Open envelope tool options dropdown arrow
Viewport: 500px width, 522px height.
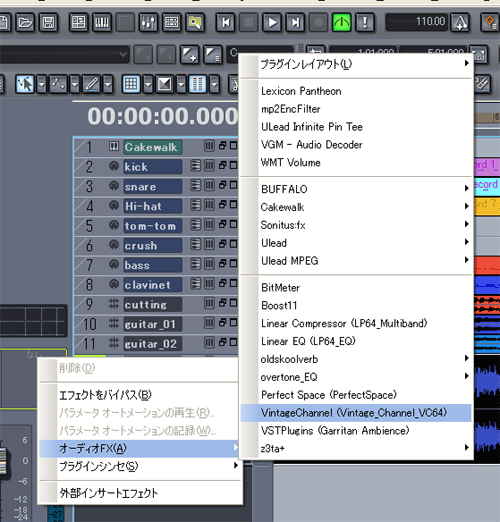[75, 84]
